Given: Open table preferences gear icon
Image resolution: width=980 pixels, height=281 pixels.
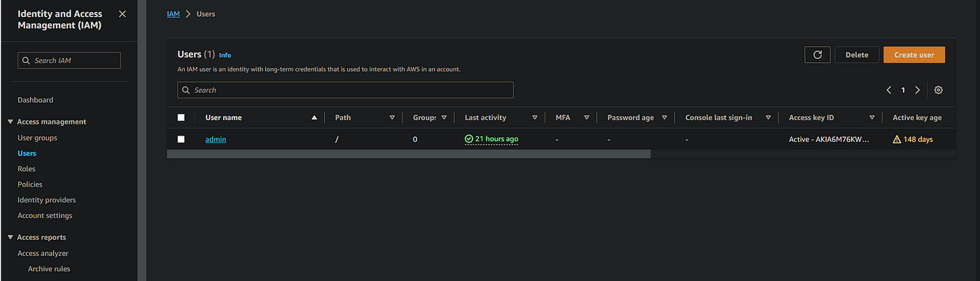Looking at the screenshot, I should (939, 90).
